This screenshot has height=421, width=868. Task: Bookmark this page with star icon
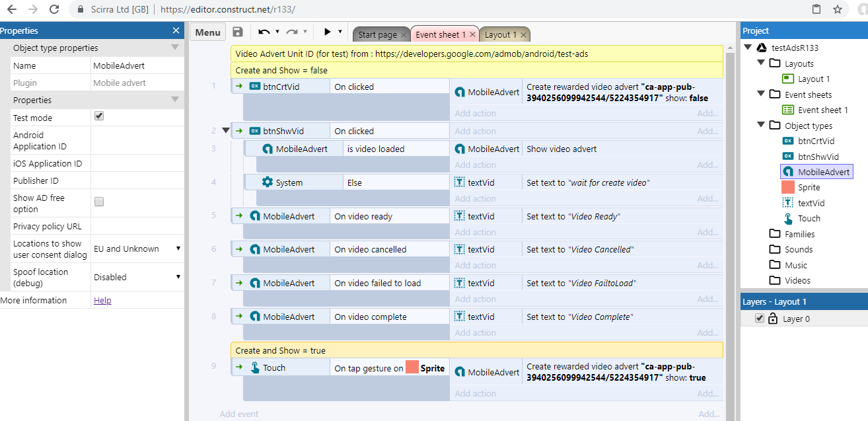pyautogui.click(x=838, y=9)
